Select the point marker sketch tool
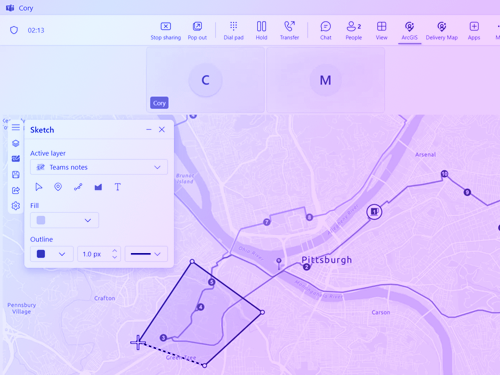 click(x=58, y=187)
